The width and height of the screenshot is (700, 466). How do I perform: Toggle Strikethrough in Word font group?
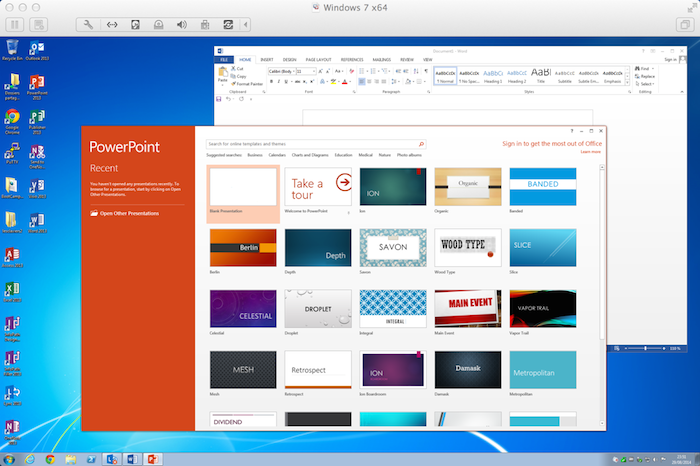point(298,81)
